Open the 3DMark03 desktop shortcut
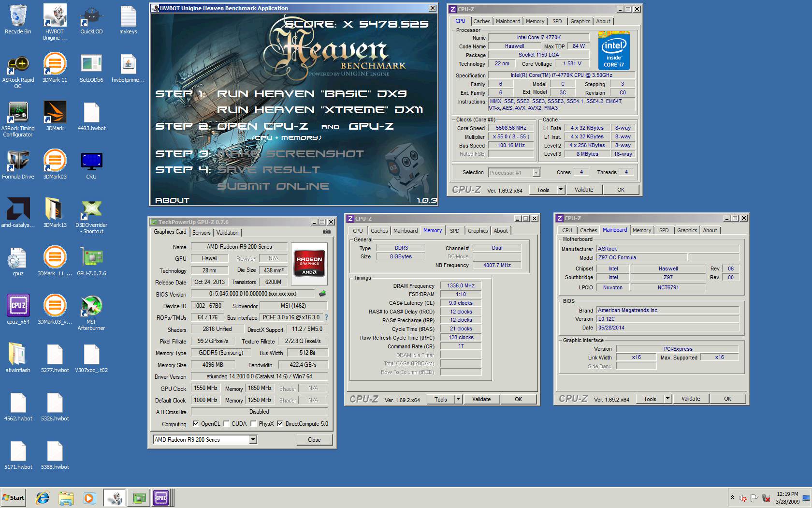Image resolution: width=812 pixels, height=508 pixels. pyautogui.click(x=55, y=164)
